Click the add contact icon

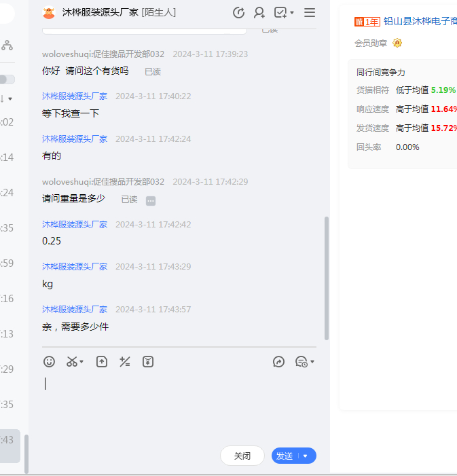pos(259,12)
